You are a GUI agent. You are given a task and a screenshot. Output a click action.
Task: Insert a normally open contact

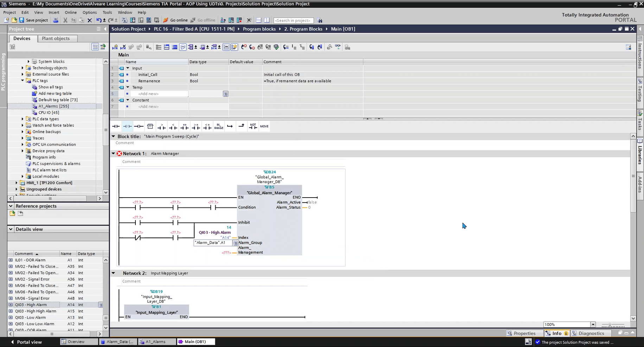116,126
